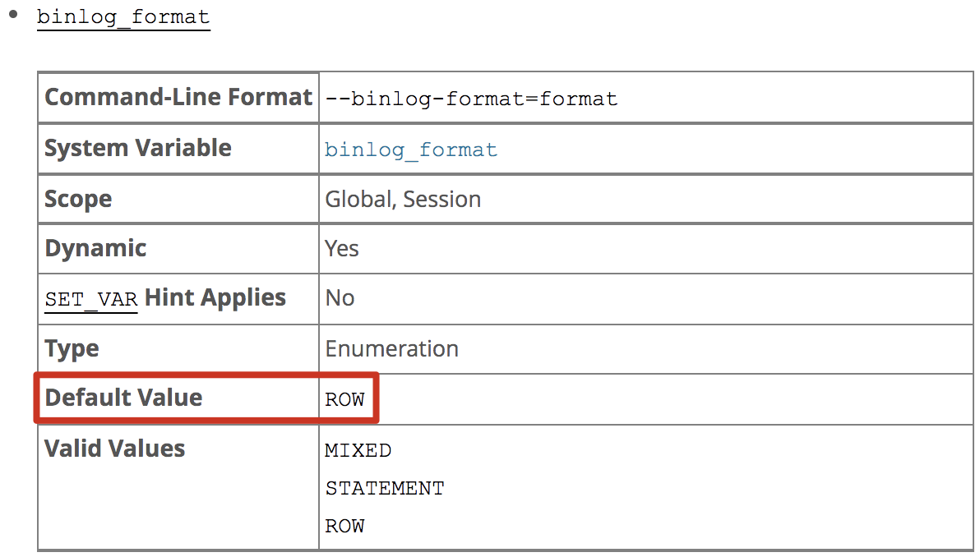980x557 pixels.
Task: Open the underlined binlog_format heading link
Action: click(x=123, y=17)
